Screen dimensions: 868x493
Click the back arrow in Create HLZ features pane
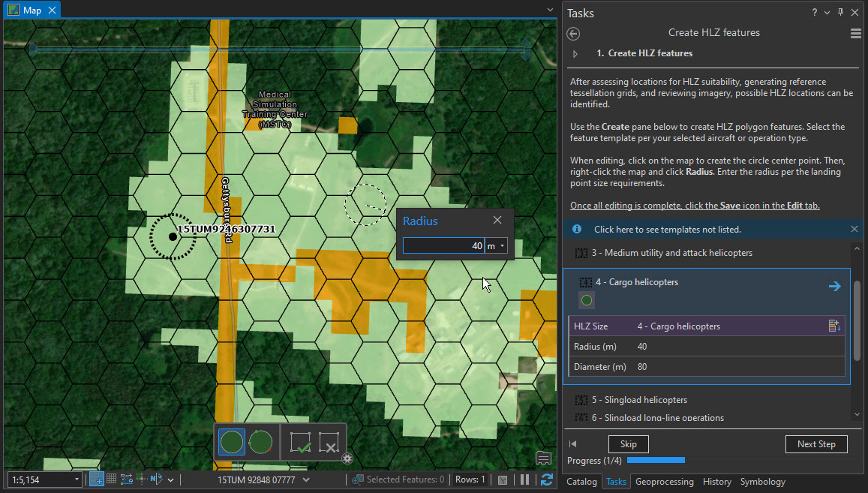point(572,34)
